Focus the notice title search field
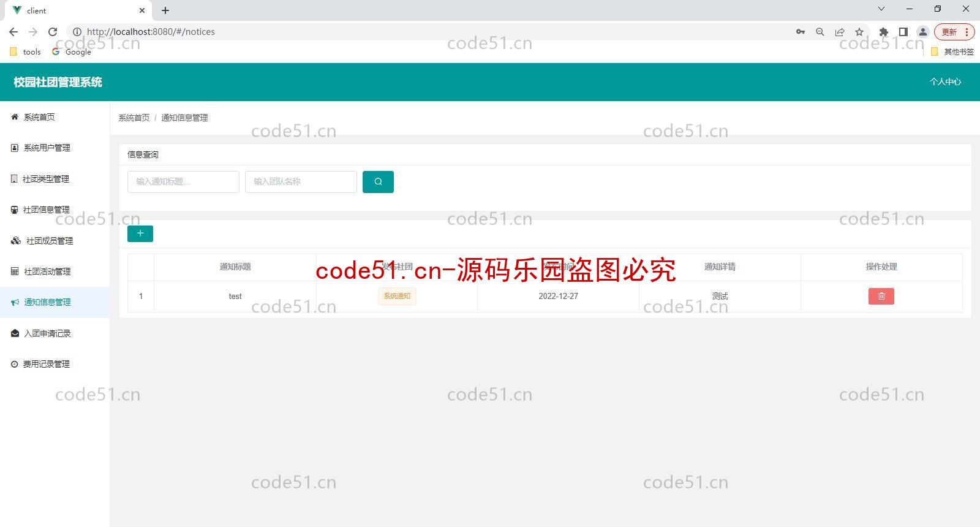The height and width of the screenshot is (527, 980). pyautogui.click(x=183, y=182)
